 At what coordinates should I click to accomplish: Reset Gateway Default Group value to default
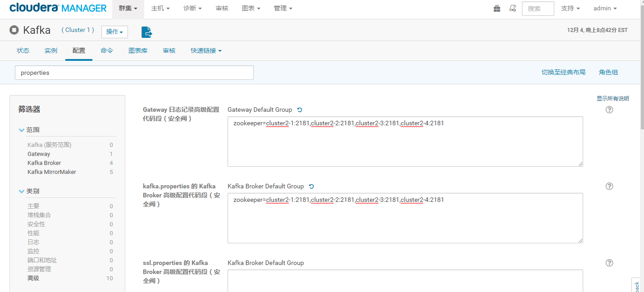[x=300, y=110]
